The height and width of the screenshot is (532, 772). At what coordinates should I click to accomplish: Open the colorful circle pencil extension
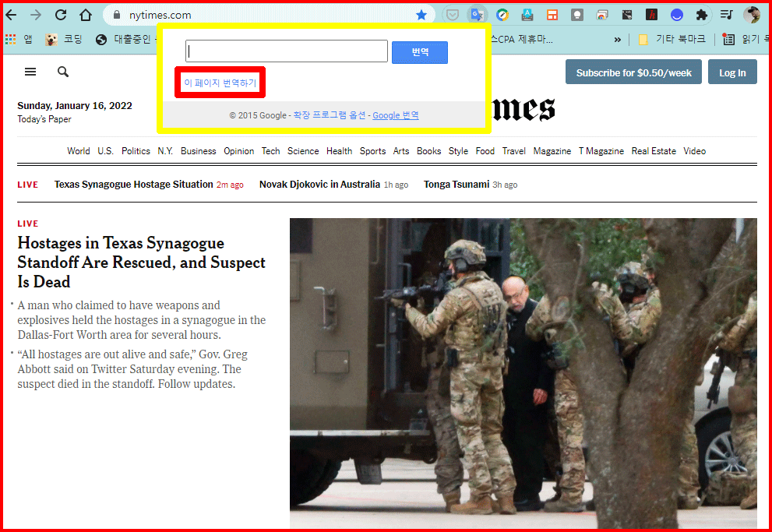coord(502,16)
